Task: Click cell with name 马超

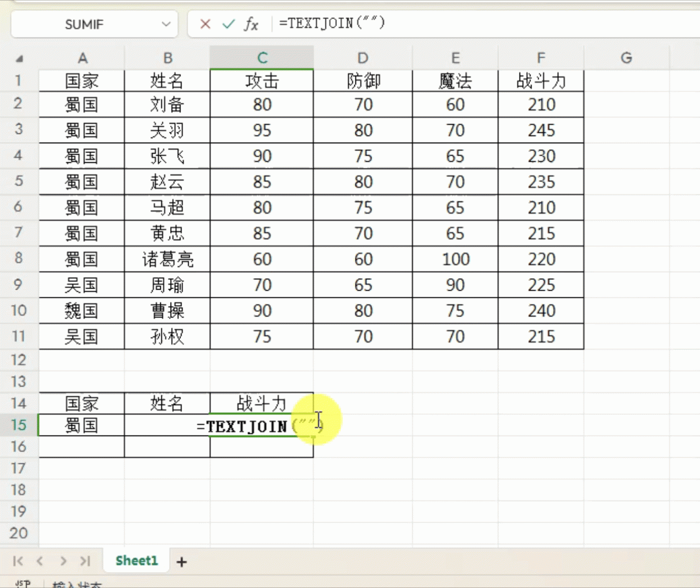Action: [167, 208]
